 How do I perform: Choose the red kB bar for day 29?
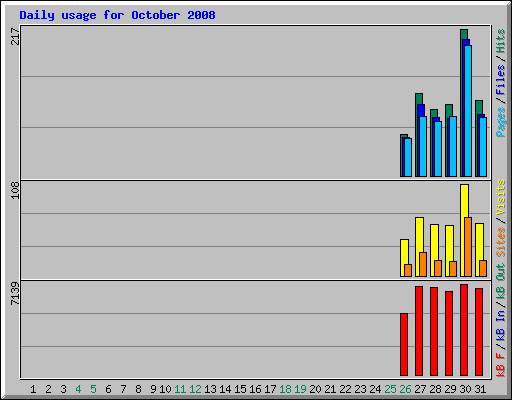click(449, 334)
